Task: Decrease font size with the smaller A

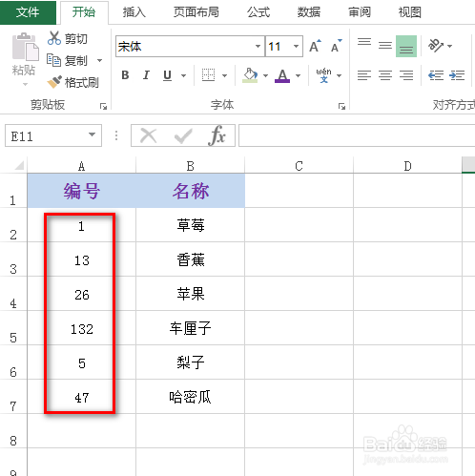Action: pos(336,47)
